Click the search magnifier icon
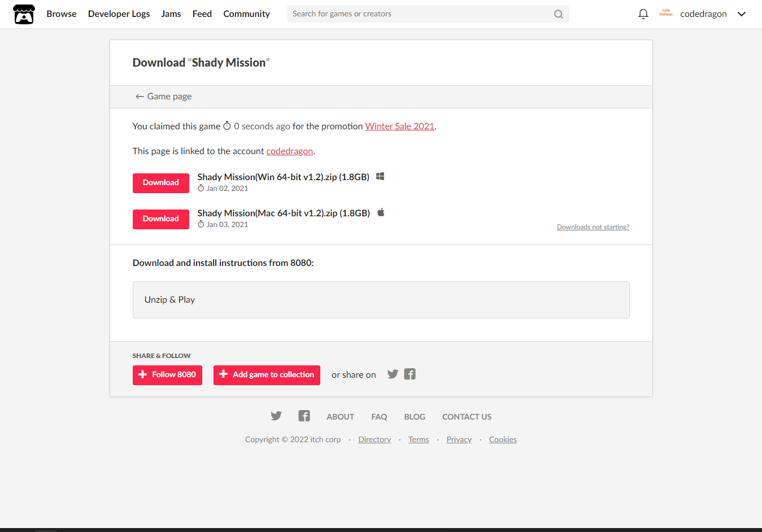This screenshot has width=762, height=532. pyautogui.click(x=559, y=14)
